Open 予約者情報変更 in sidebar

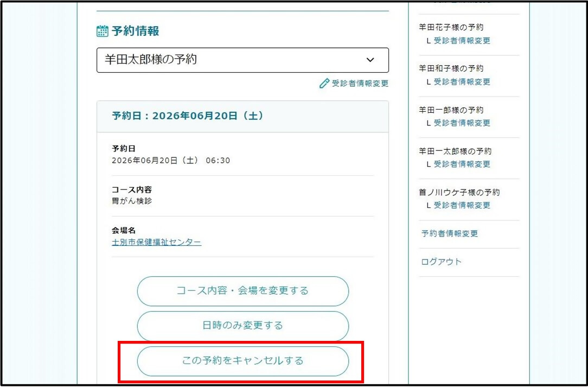tap(450, 233)
